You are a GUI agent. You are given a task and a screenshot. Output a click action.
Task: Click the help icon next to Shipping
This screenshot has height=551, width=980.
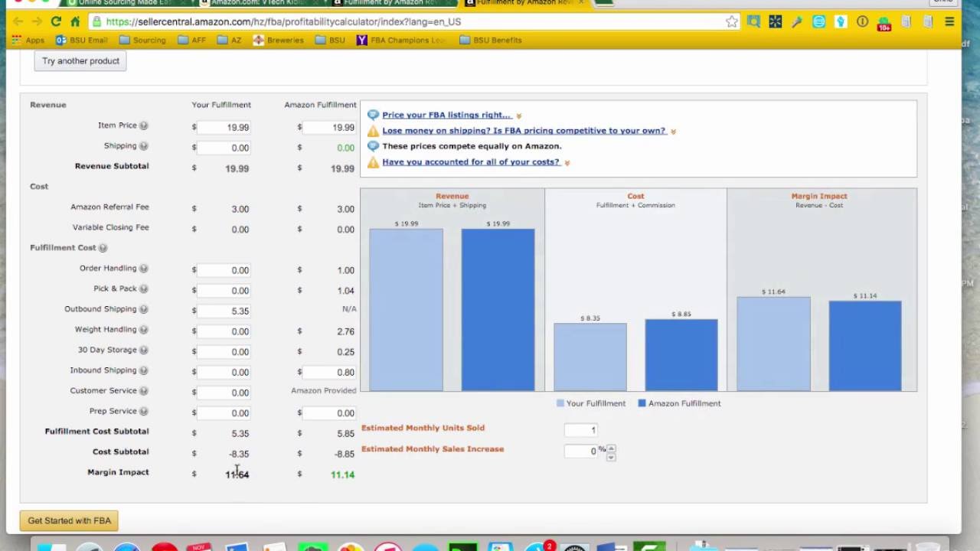coord(144,146)
